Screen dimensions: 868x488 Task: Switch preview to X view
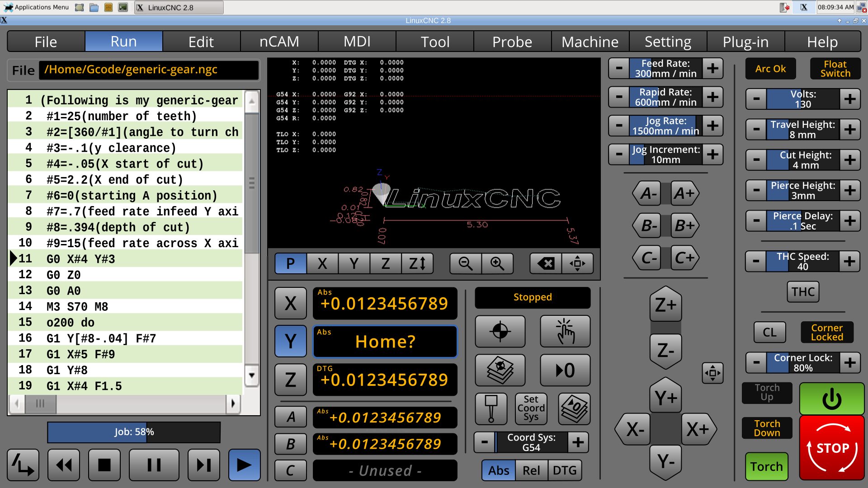[x=322, y=263]
